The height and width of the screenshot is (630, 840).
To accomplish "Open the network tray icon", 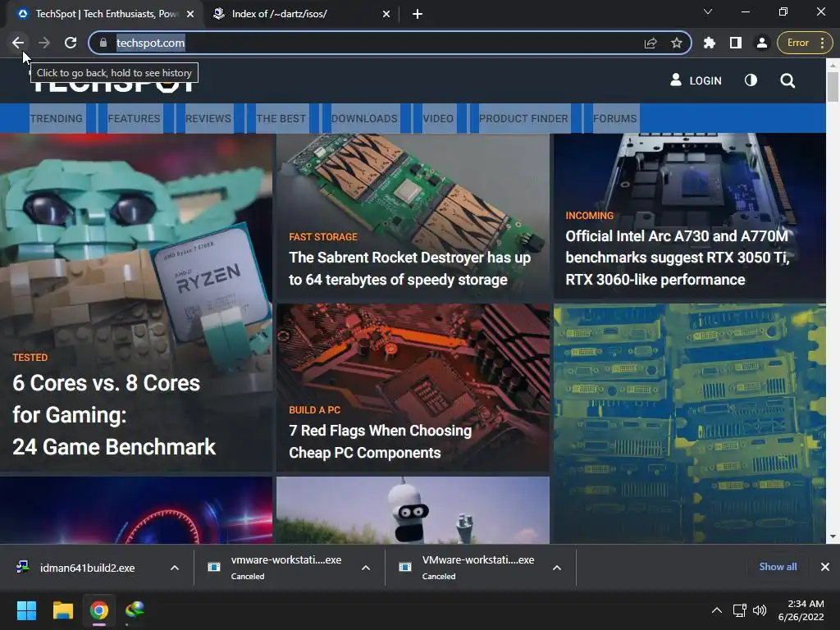I will click(740, 610).
